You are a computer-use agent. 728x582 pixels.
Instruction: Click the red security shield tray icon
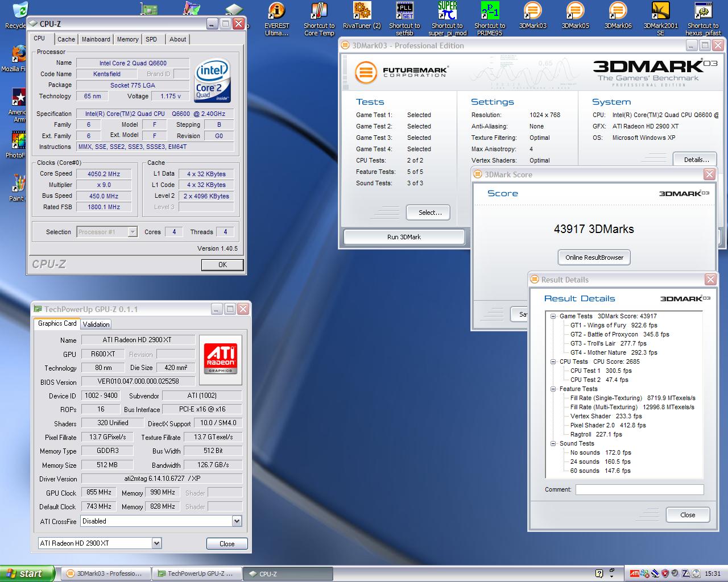(x=665, y=573)
